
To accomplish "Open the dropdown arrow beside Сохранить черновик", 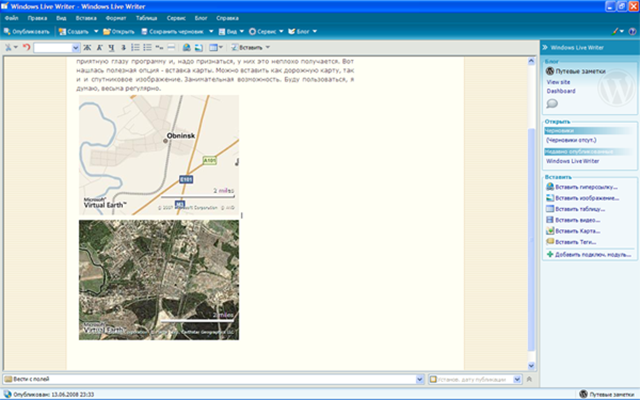I will point(211,31).
